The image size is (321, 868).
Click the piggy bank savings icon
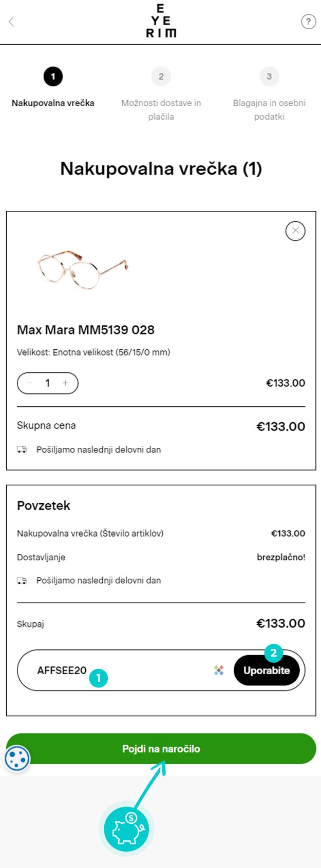click(126, 828)
